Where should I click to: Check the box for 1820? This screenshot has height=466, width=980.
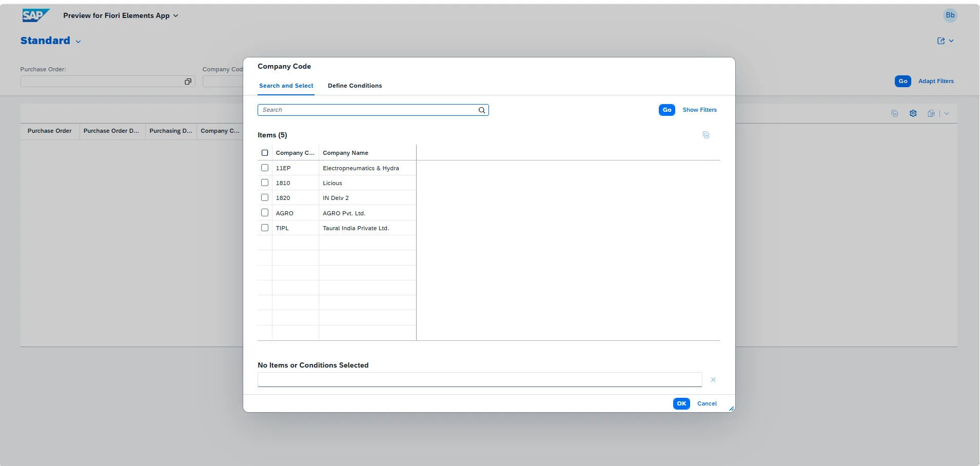[265, 197]
